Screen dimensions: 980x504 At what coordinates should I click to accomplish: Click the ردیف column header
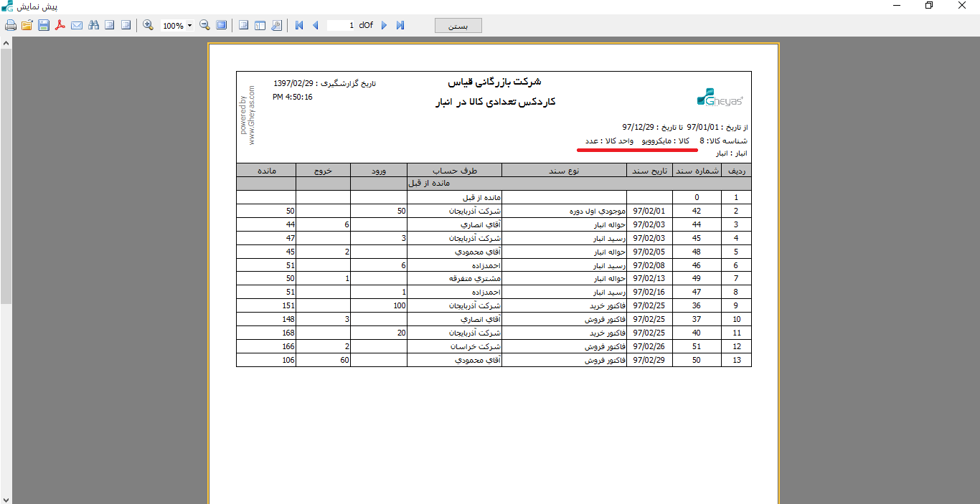click(736, 171)
